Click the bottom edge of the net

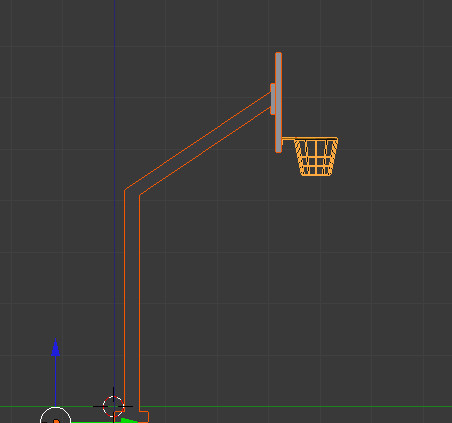pos(316,174)
